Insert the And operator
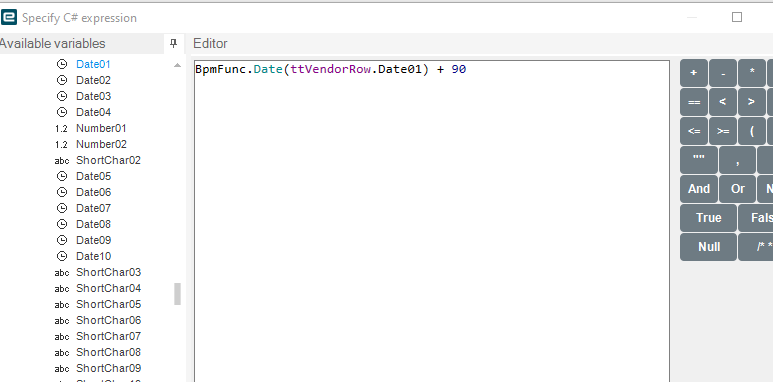The width and height of the screenshot is (773, 382). click(699, 189)
